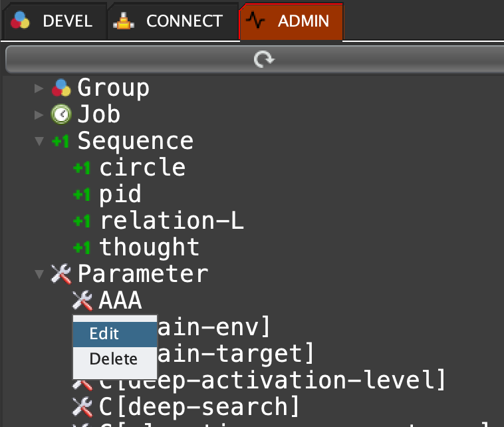Click the Job node's clock icon

[x=61, y=114]
